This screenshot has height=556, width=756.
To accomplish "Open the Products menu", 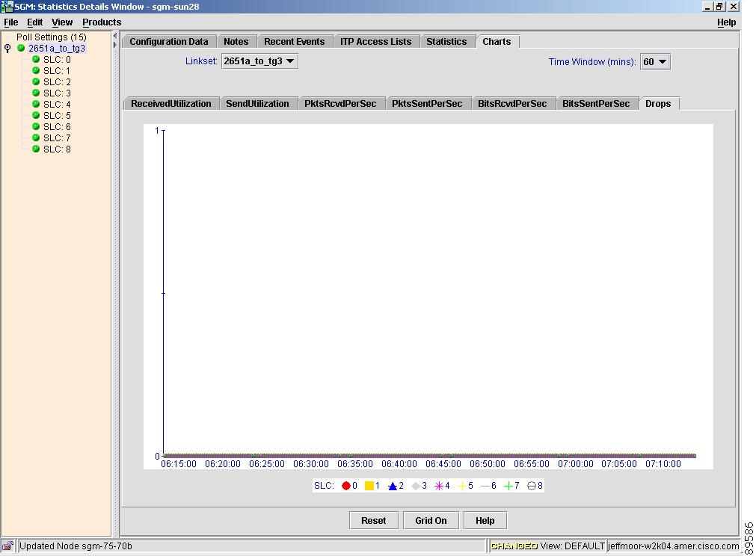I will (x=102, y=22).
